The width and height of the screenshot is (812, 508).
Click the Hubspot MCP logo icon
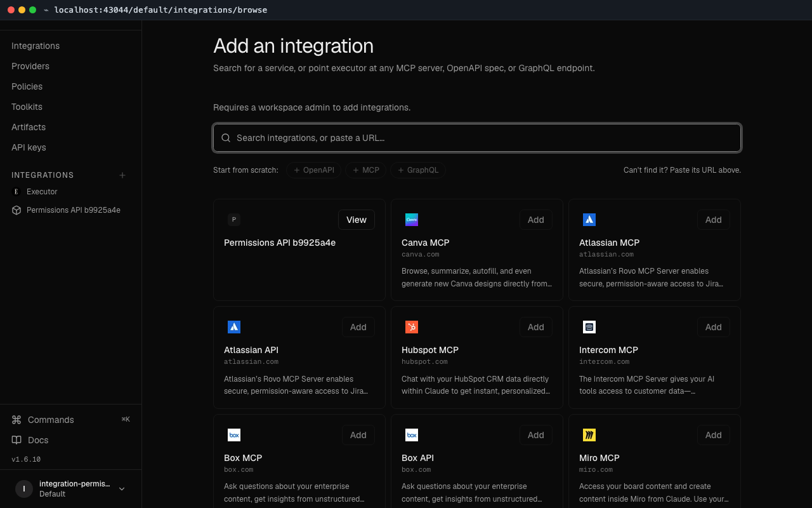[x=412, y=327]
